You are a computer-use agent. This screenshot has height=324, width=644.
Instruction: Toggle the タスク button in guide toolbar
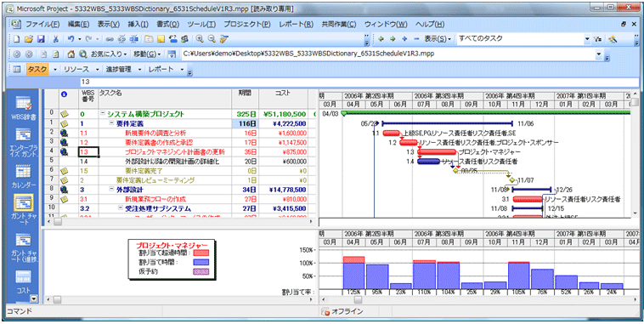pyautogui.click(x=37, y=70)
